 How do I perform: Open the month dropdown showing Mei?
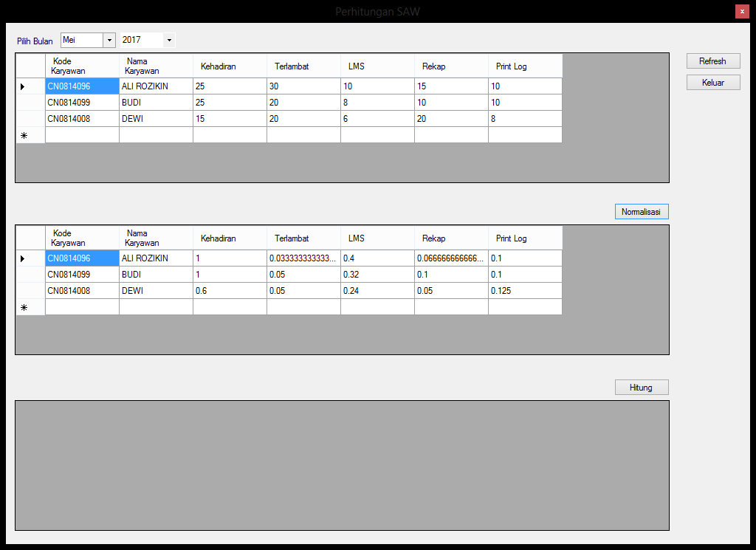coord(109,40)
